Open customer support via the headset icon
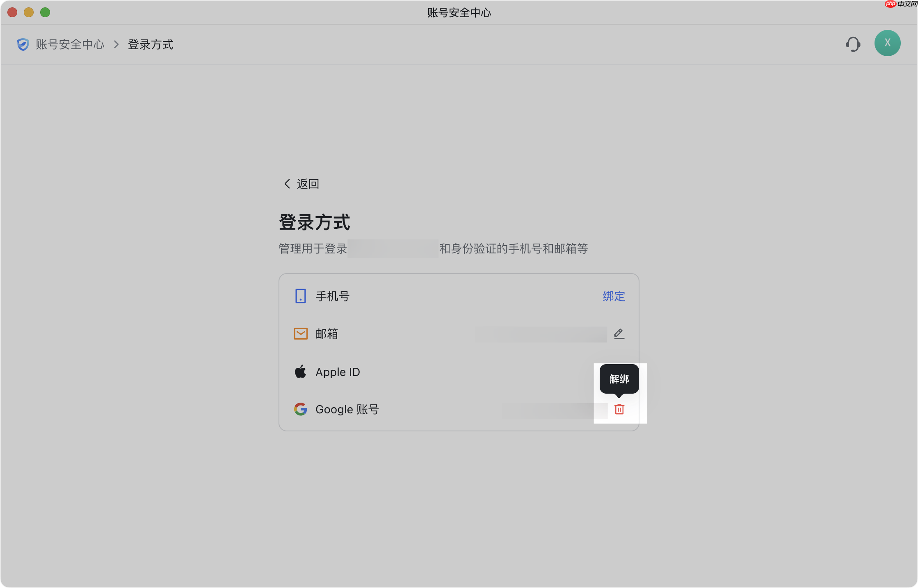Viewport: 918px width, 588px height. click(x=853, y=44)
